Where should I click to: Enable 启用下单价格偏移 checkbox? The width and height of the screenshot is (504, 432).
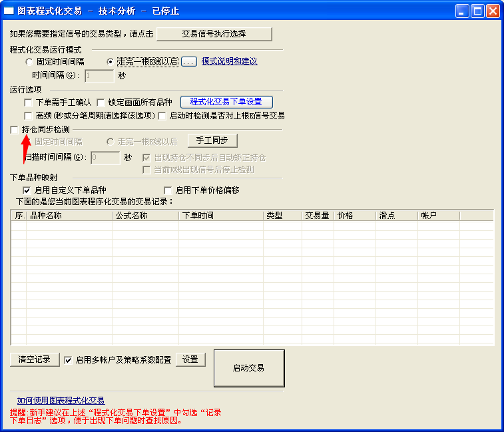(168, 190)
